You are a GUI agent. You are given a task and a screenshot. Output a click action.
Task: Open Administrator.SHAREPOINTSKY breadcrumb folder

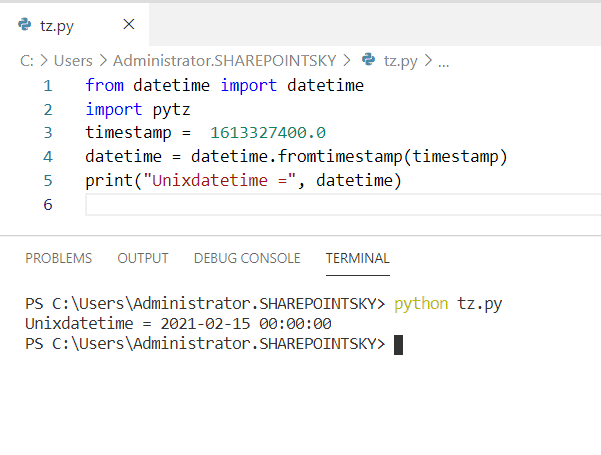224,61
